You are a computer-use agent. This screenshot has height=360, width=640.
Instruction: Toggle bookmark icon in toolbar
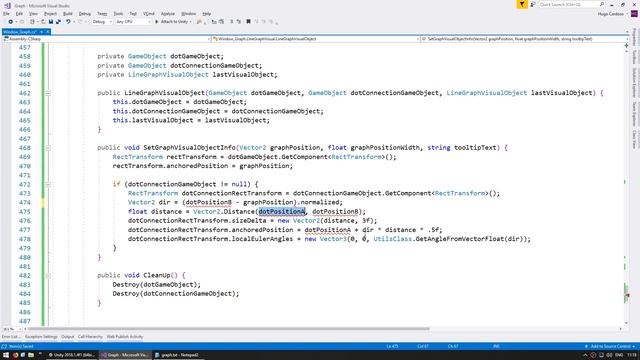click(248, 22)
